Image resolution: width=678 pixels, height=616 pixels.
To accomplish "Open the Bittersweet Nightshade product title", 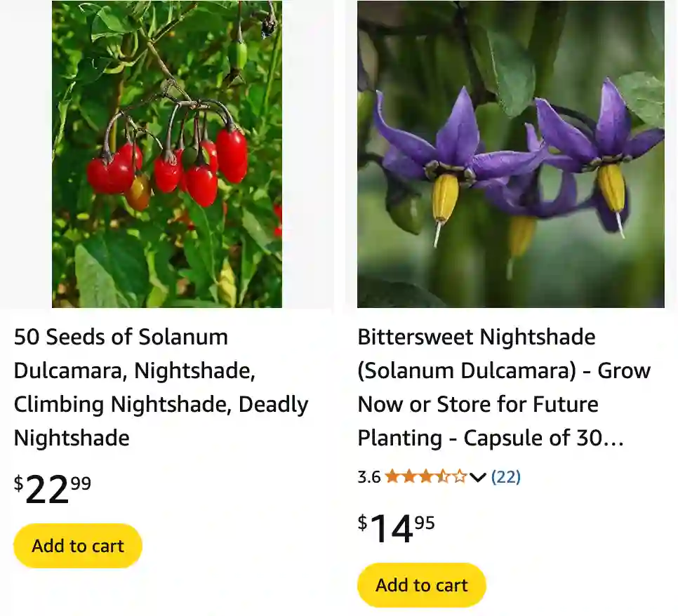I will coord(503,387).
